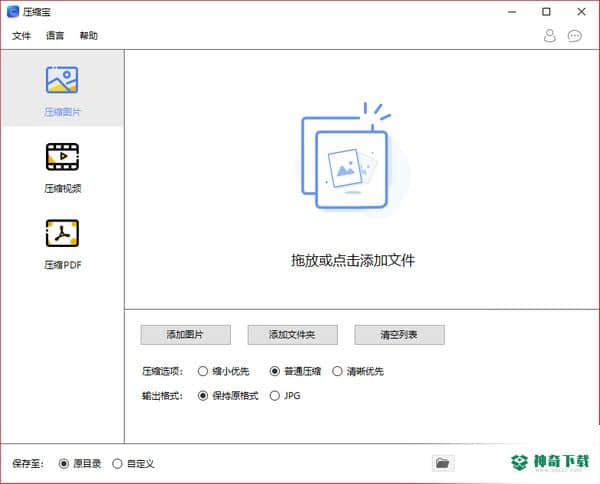Open the 帮助 menu
Viewport: 600px width, 484px height.
pyautogui.click(x=89, y=36)
